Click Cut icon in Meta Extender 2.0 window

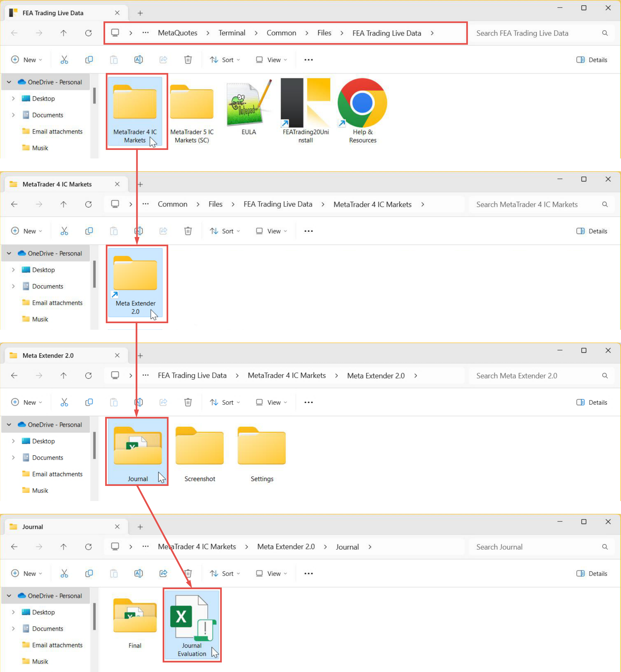pos(64,402)
